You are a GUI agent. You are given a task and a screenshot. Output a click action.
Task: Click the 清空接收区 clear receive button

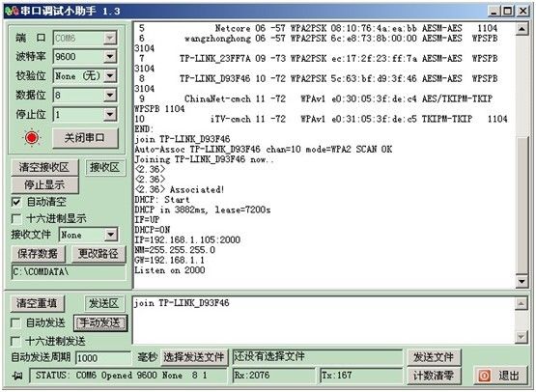coord(44,167)
